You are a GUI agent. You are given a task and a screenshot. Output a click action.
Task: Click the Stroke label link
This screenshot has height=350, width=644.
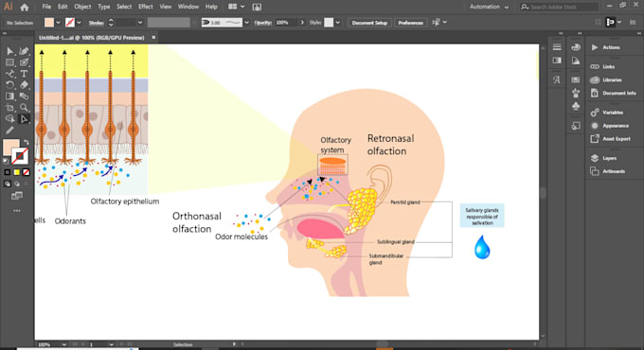96,23
